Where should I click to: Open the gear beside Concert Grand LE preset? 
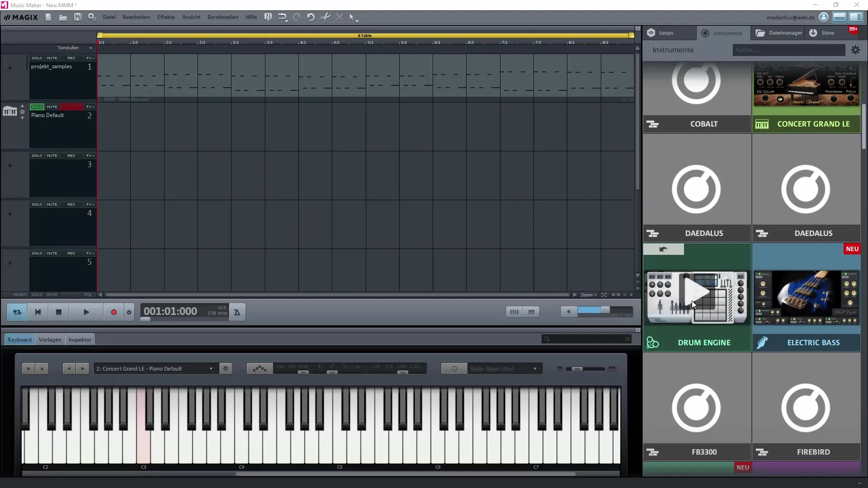pyautogui.click(x=226, y=369)
